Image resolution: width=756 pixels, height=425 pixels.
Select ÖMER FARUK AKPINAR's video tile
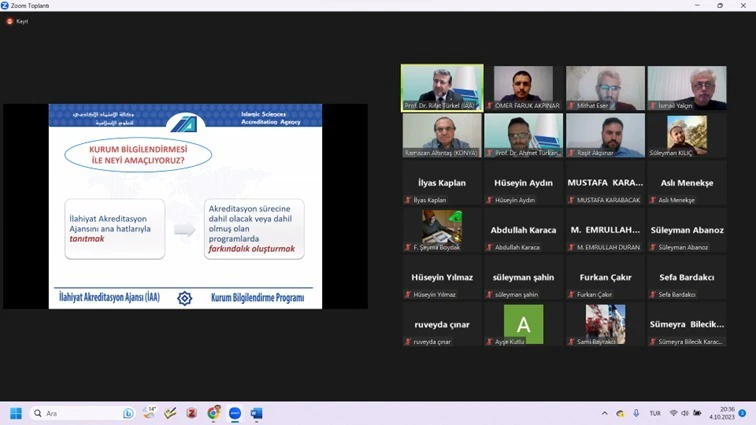[x=523, y=88]
